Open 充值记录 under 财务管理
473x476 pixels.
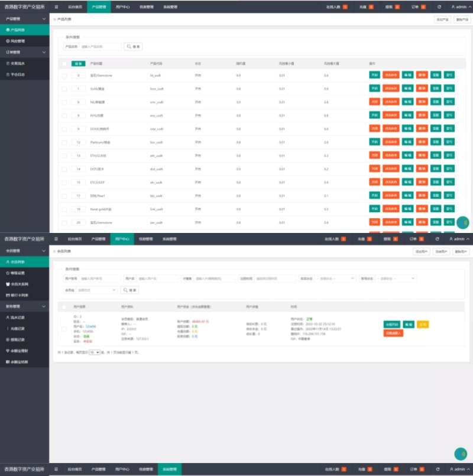coord(17,329)
